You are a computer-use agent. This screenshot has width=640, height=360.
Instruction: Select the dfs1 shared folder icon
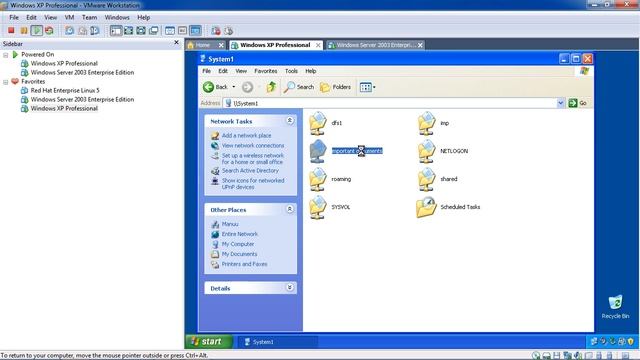318,123
